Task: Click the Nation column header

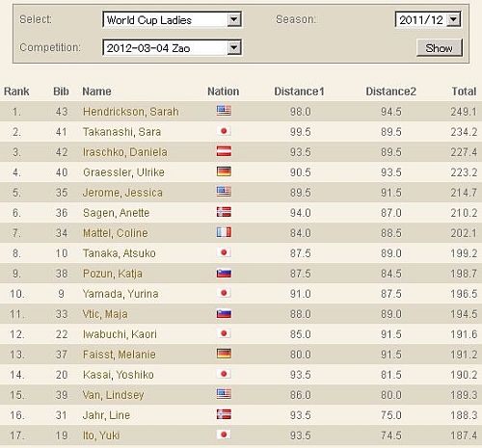Action: pyautogui.click(x=224, y=92)
